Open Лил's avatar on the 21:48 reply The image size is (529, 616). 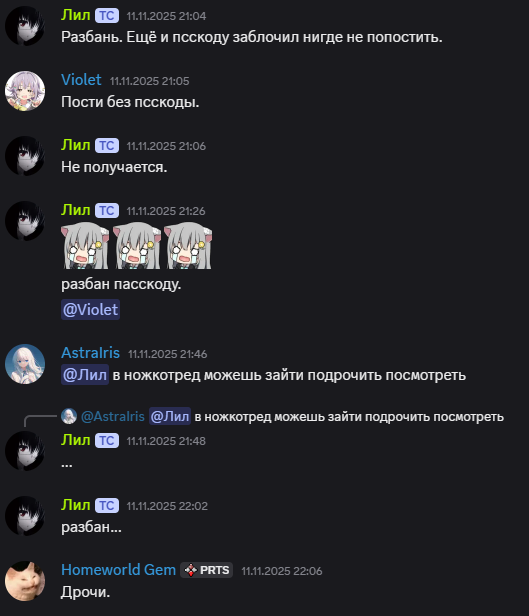(x=25, y=451)
